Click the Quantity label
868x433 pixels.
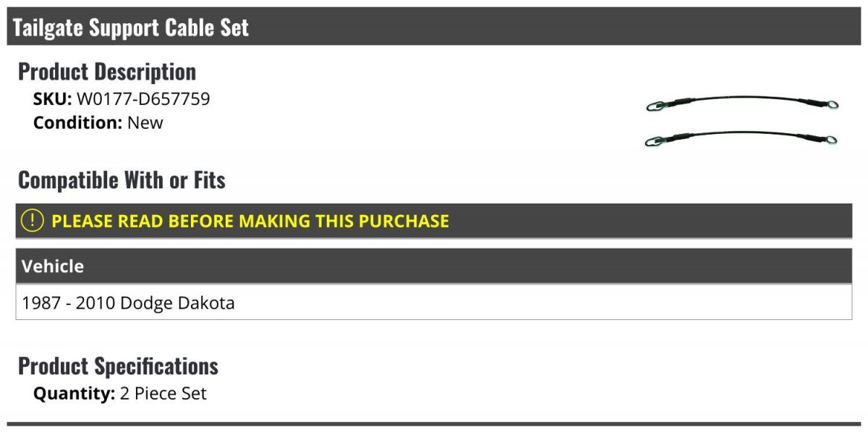(x=75, y=394)
